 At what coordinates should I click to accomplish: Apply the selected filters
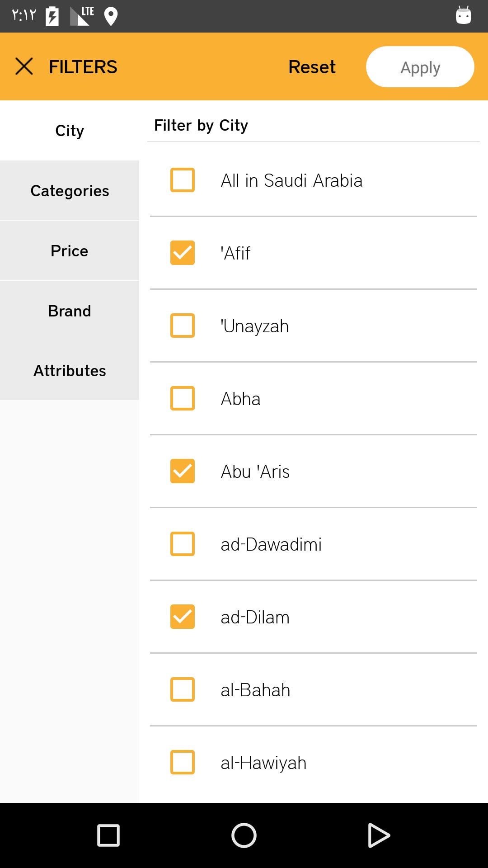tap(420, 67)
